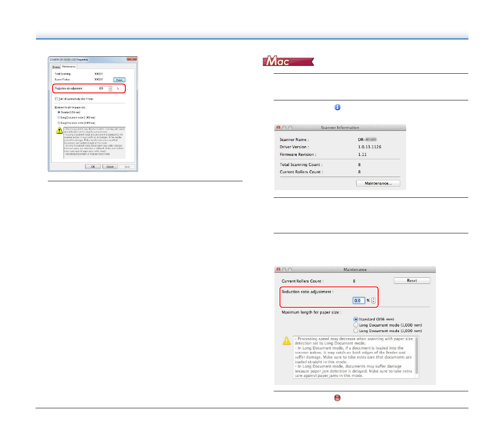The height and width of the screenshot is (432, 504).
Task: Click Reset button in Mac Maintenance window
Action: (412, 281)
